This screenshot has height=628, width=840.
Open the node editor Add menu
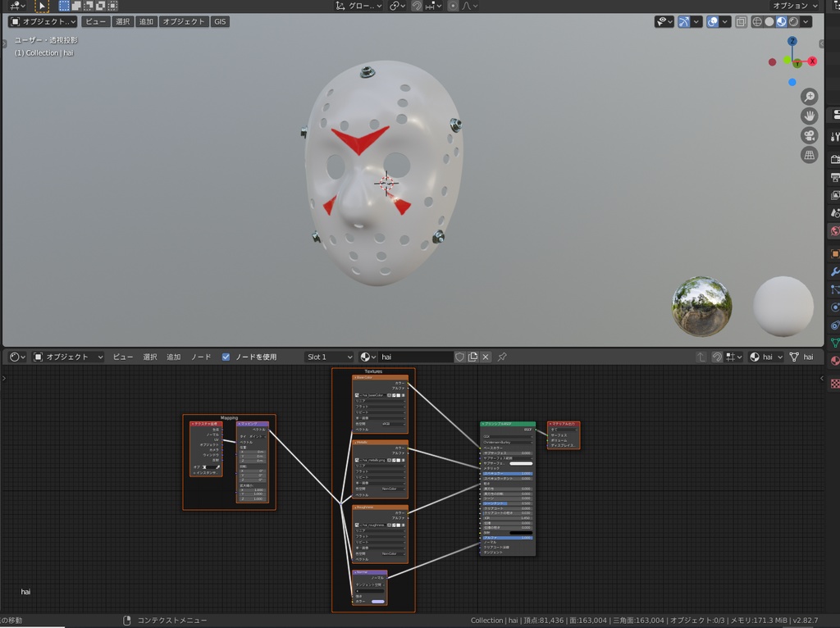point(174,357)
